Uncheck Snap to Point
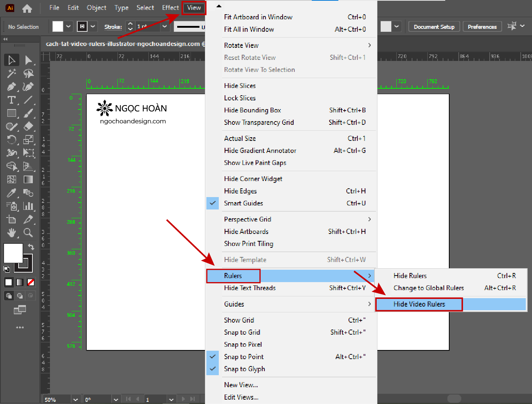 coord(244,357)
